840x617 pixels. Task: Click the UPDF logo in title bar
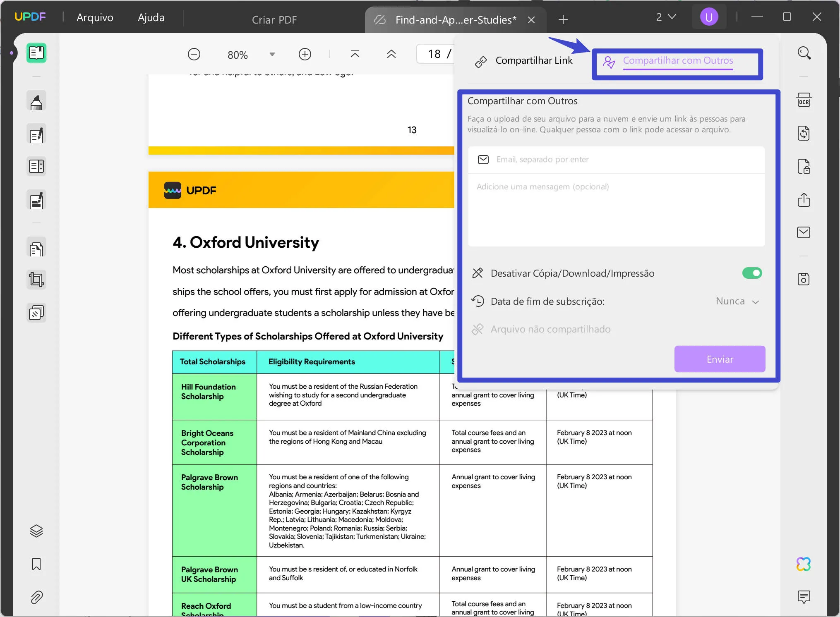coord(30,17)
